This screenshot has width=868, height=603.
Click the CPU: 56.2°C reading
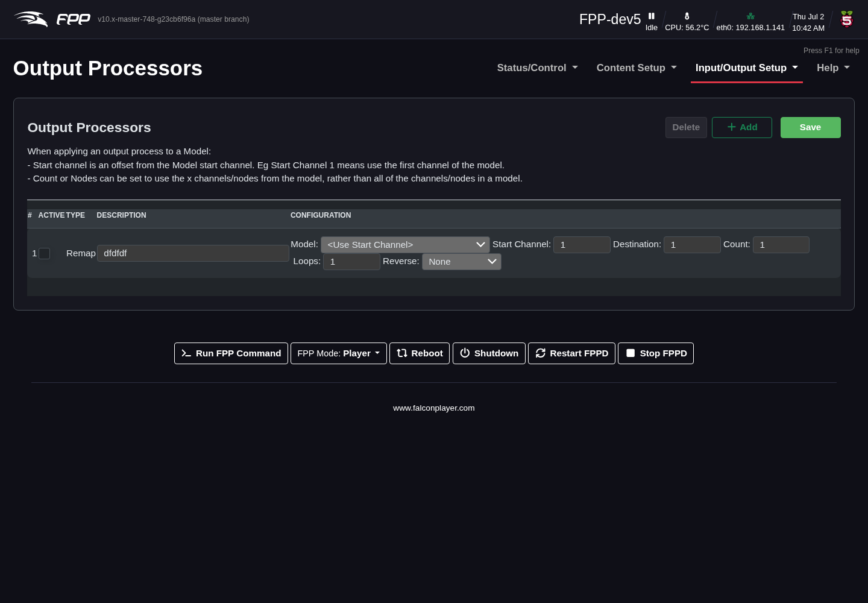click(687, 28)
